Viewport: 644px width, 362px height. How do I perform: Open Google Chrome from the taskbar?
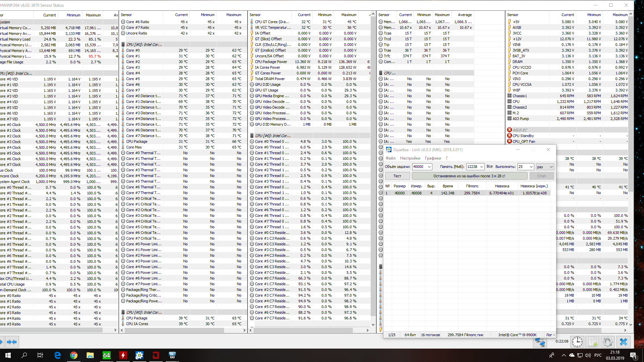pyautogui.click(x=73, y=355)
